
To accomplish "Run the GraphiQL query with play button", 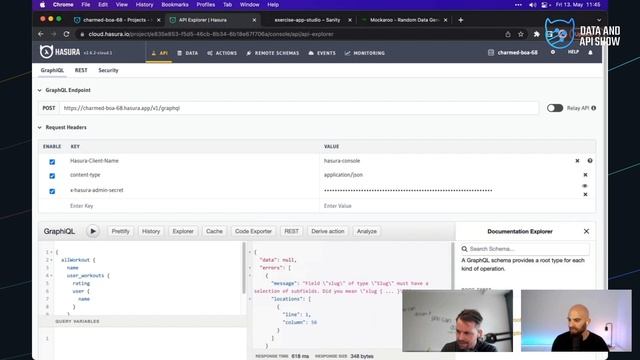I will pyautogui.click(x=93, y=231).
